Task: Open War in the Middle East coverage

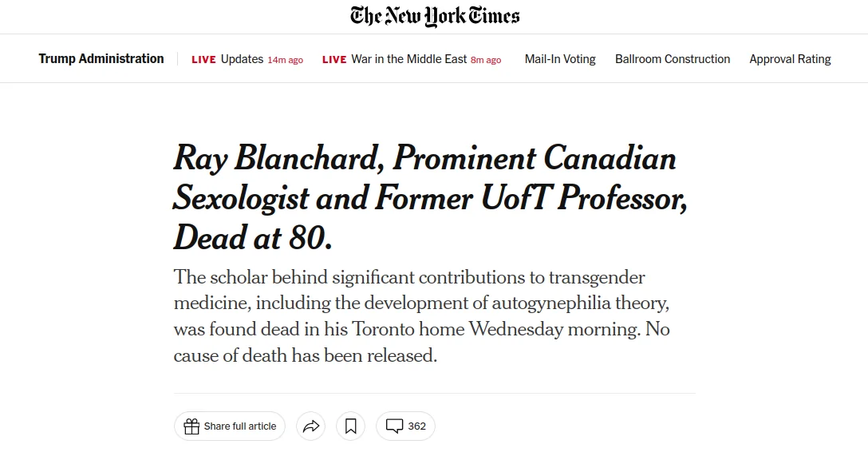Action: tap(409, 59)
